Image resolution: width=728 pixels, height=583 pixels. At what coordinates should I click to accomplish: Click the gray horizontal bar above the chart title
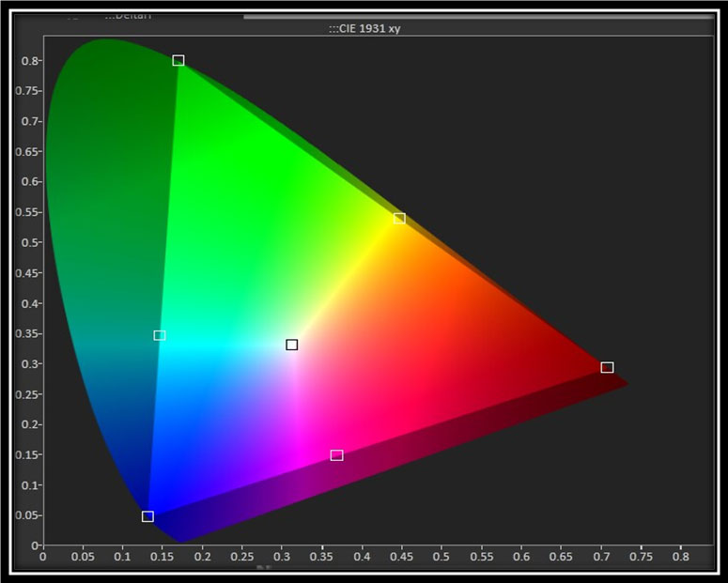click(479, 17)
